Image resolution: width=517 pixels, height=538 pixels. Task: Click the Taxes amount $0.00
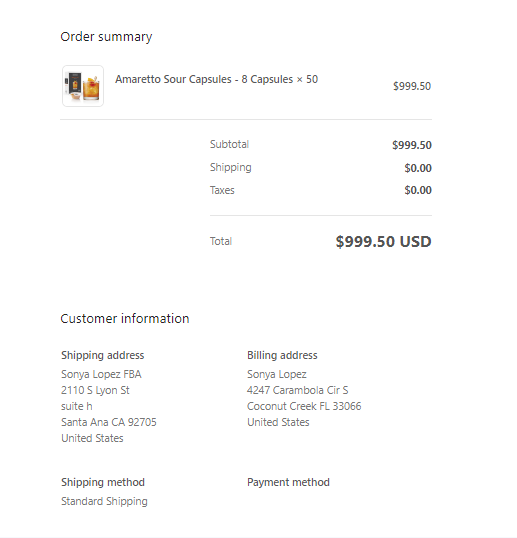click(x=418, y=190)
